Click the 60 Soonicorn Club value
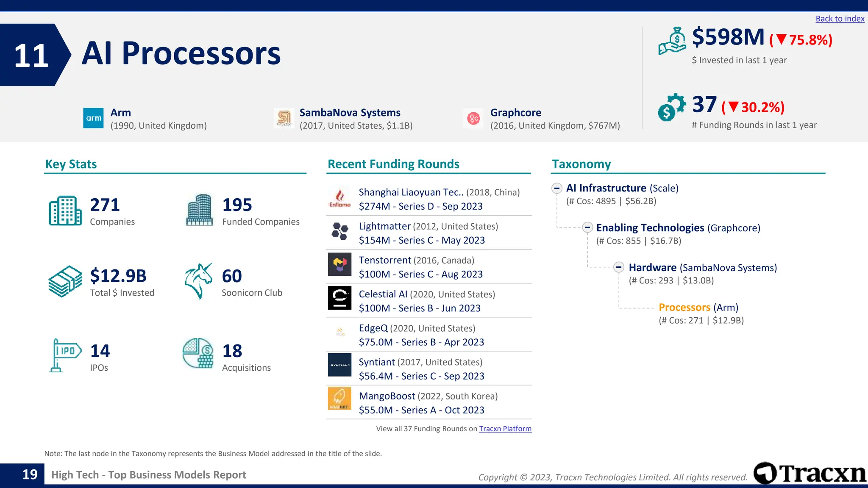The width and height of the screenshot is (868, 488). (232, 276)
